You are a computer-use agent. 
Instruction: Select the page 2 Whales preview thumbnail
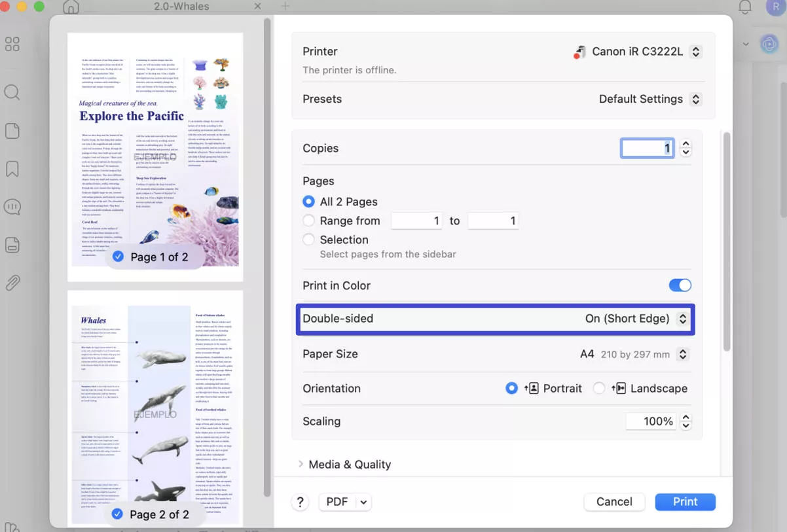coord(155,407)
